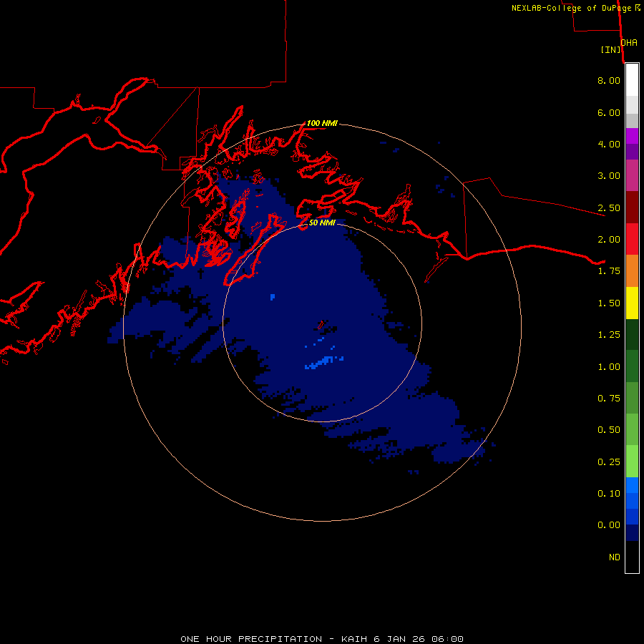Click the '0.10' legend label
The width and height of the screenshot is (644, 644).
click(609, 493)
